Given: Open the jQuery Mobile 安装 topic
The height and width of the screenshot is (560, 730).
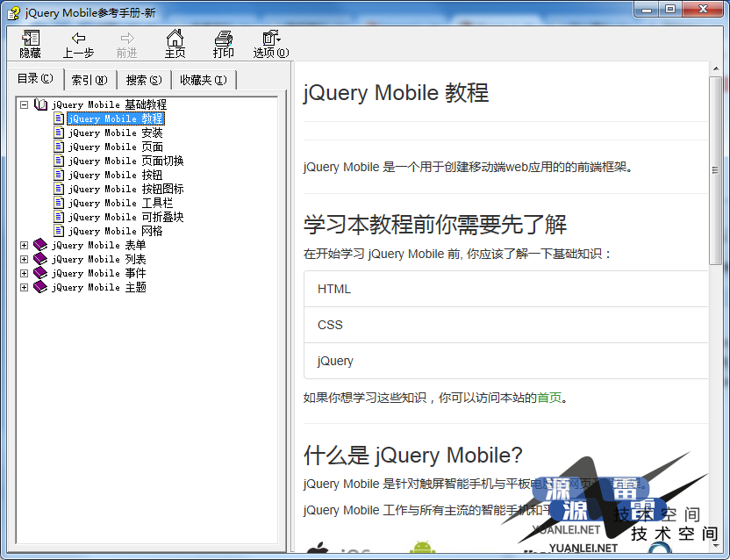Looking at the screenshot, I should (x=116, y=133).
